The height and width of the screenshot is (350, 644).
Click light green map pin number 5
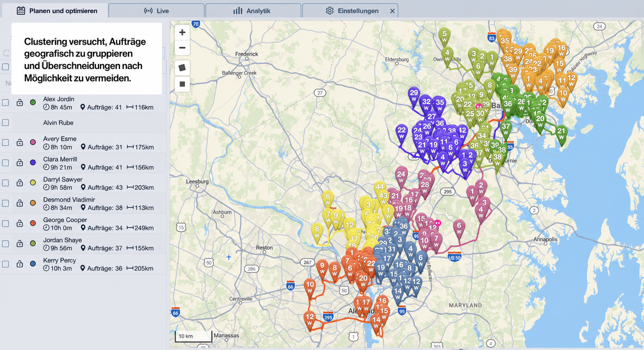point(444,37)
